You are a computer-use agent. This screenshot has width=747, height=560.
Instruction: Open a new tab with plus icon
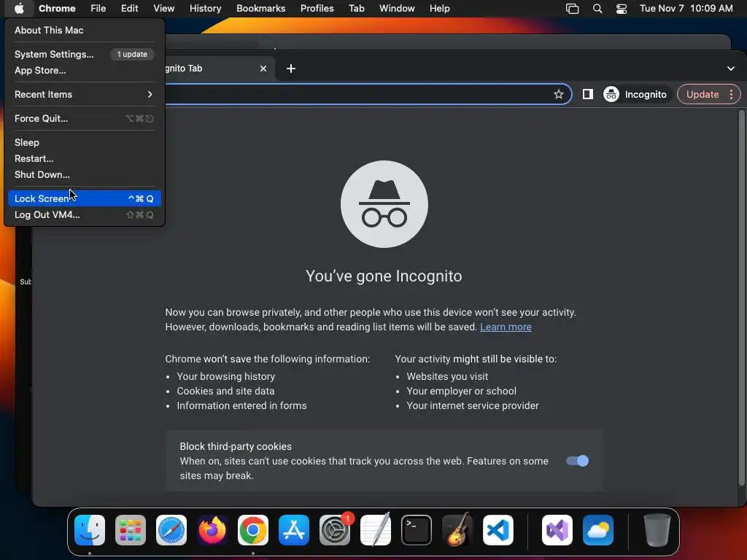click(x=290, y=69)
